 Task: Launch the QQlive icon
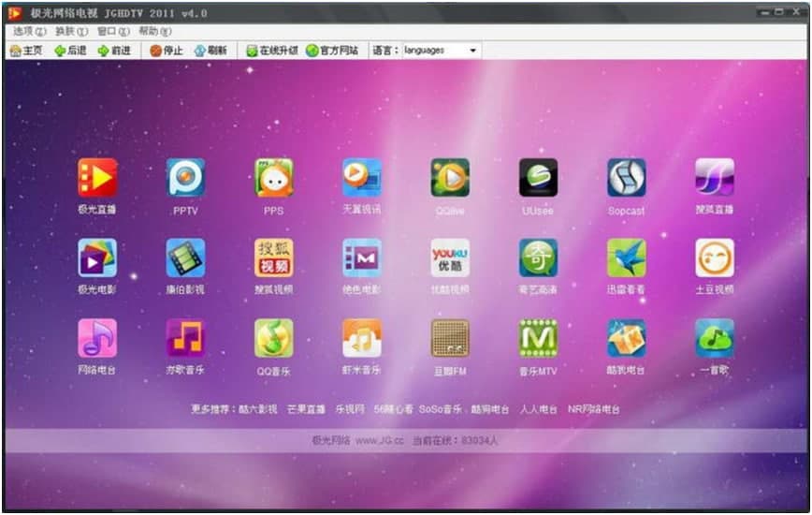tap(450, 178)
